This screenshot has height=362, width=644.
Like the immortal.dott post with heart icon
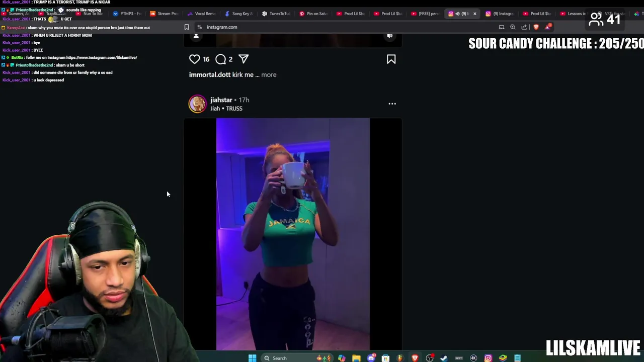(194, 59)
